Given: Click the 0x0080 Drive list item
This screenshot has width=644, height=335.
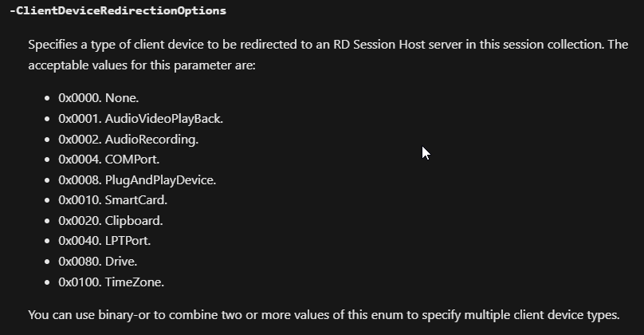Looking at the screenshot, I should coord(98,262).
